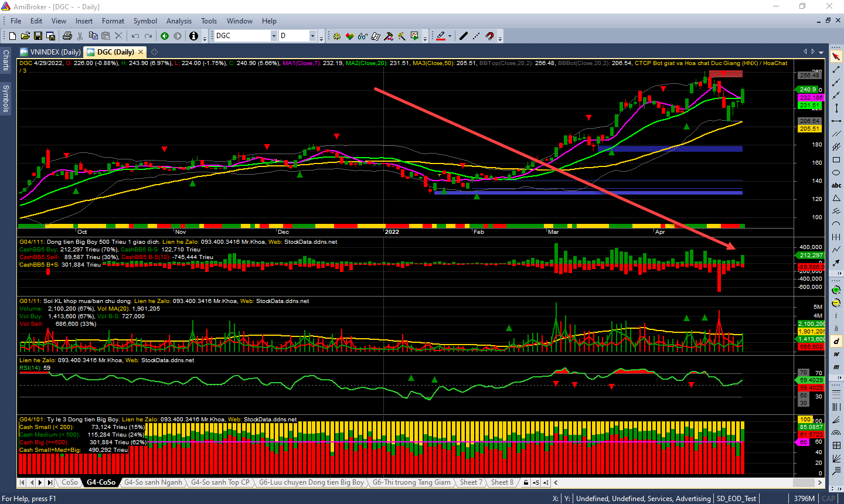This screenshot has width=844, height=504.
Task: Copy selection with the copy icon
Action: 93,36
